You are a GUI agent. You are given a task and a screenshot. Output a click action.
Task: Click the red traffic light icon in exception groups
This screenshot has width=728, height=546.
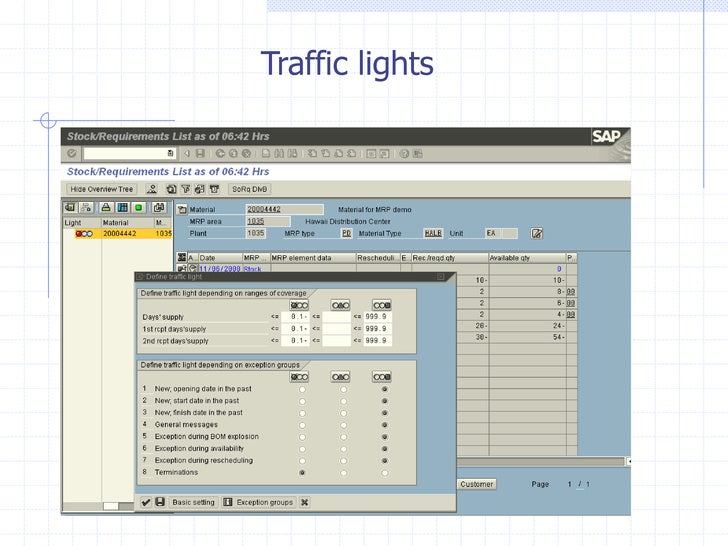(x=299, y=377)
